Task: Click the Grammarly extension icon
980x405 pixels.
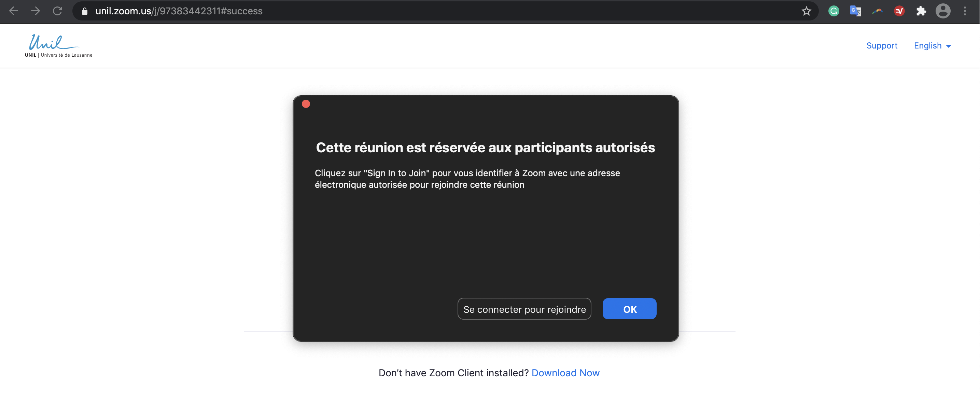Action: click(834, 11)
